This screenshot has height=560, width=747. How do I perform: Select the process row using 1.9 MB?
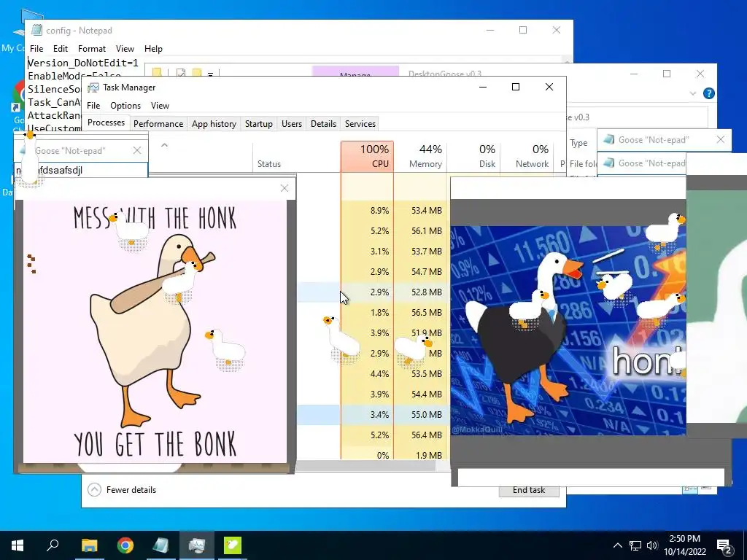373,456
